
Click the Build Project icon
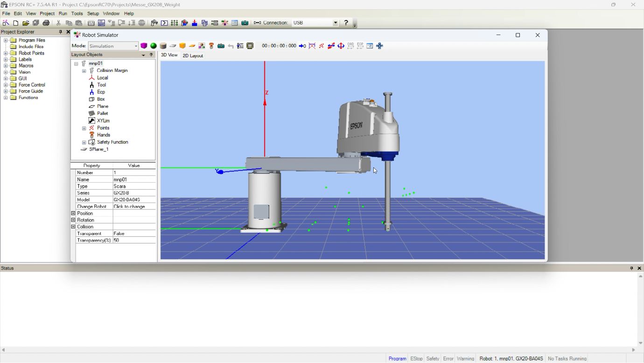[91, 23]
